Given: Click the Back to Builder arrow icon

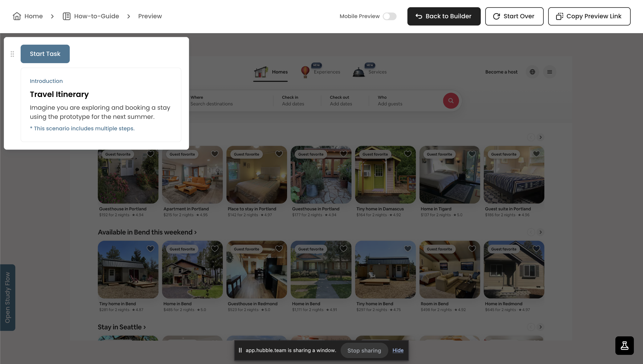Looking at the screenshot, I should point(419,16).
